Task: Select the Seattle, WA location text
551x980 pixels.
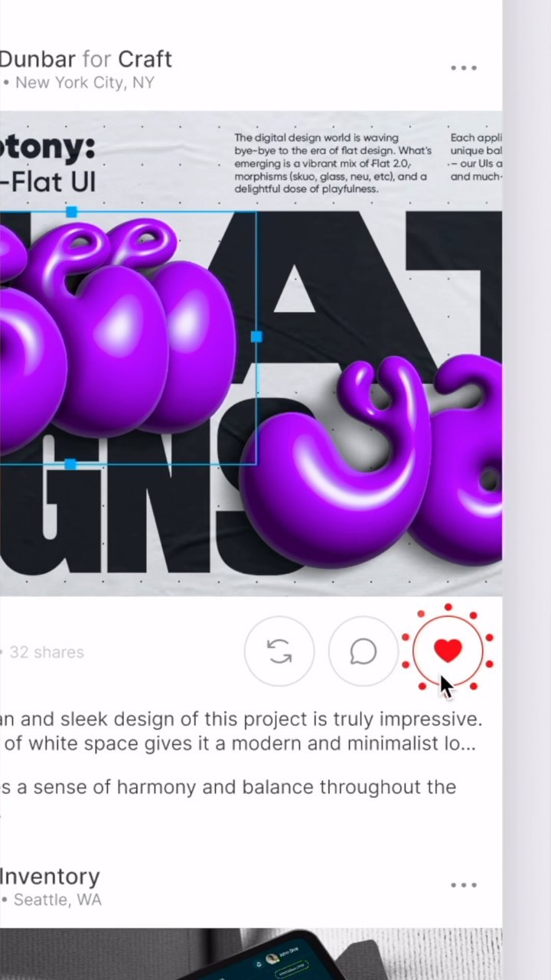Action: pos(58,900)
